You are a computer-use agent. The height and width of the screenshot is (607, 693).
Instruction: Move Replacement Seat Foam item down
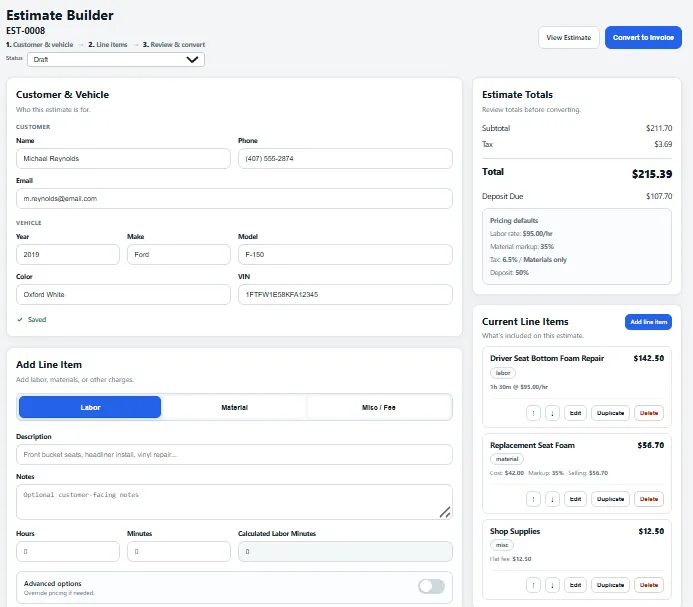pos(552,499)
